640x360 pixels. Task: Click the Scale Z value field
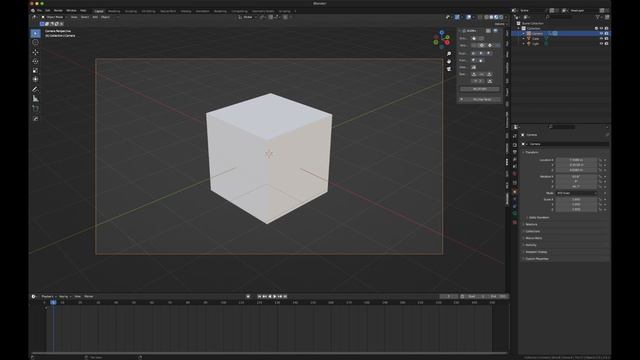click(576, 209)
